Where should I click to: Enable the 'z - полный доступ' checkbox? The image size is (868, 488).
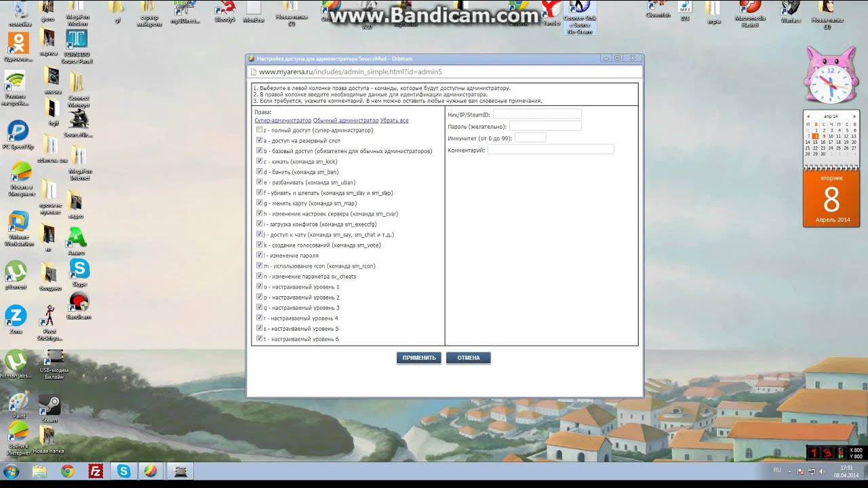(x=259, y=129)
